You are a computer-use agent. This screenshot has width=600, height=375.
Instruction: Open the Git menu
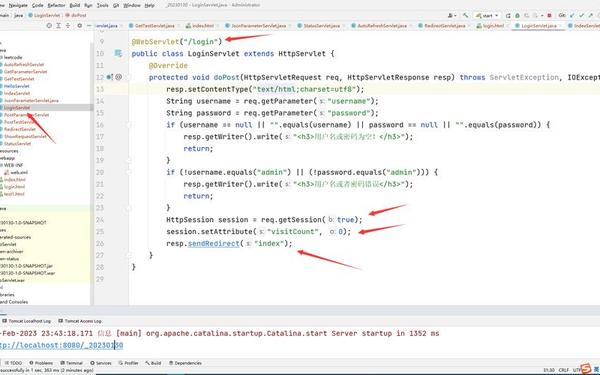coord(116,5)
